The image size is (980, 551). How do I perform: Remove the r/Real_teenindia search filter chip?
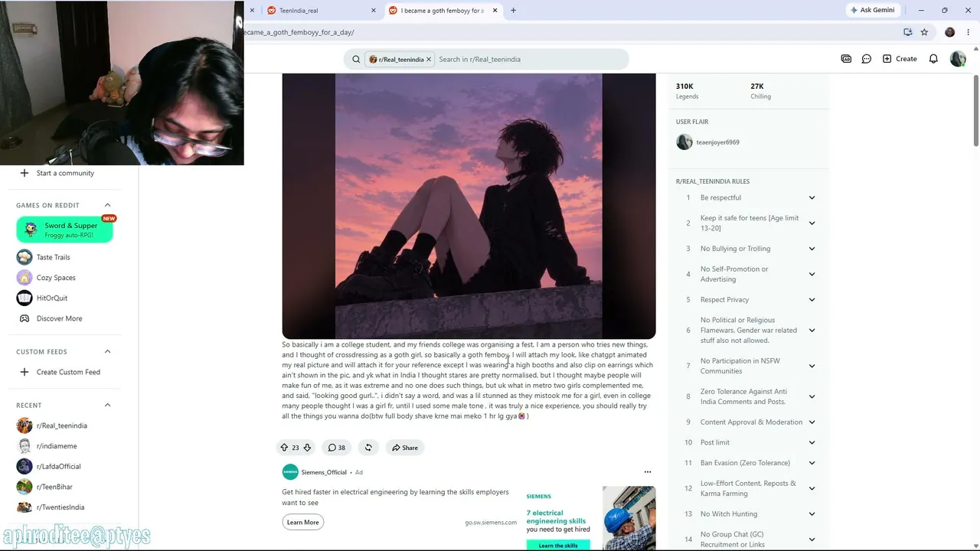pos(429,59)
